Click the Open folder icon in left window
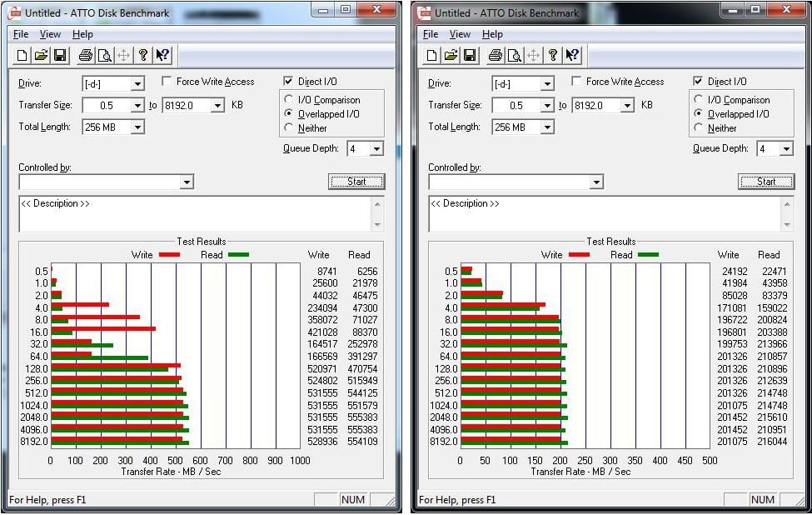This screenshot has width=812, height=515. [x=41, y=56]
